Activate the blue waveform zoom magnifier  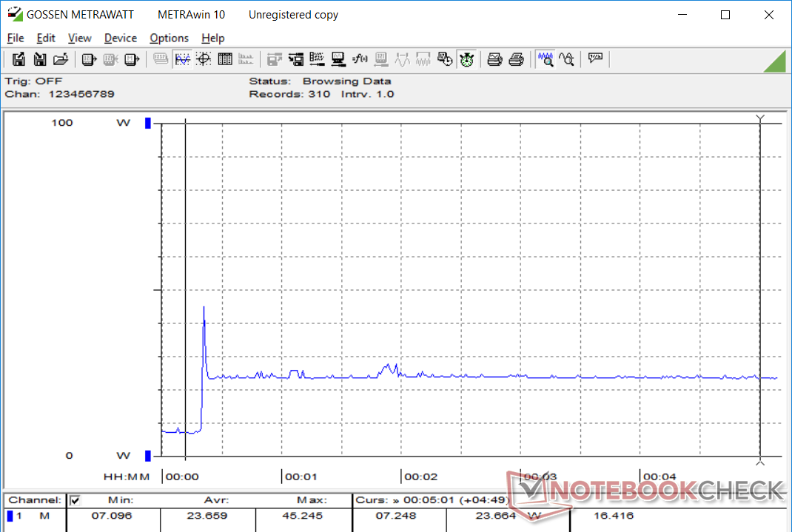click(546, 59)
